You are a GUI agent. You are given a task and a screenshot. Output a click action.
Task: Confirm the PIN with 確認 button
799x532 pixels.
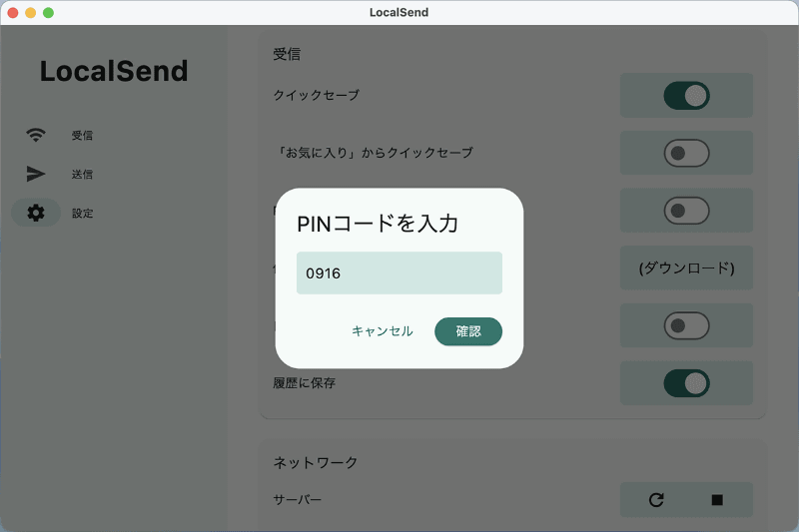click(468, 331)
